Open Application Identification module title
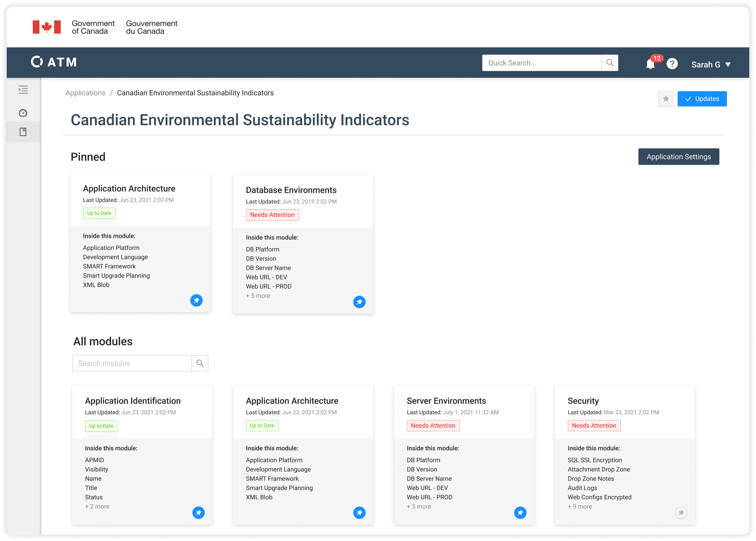The width and height of the screenshot is (756, 541). [x=133, y=401]
